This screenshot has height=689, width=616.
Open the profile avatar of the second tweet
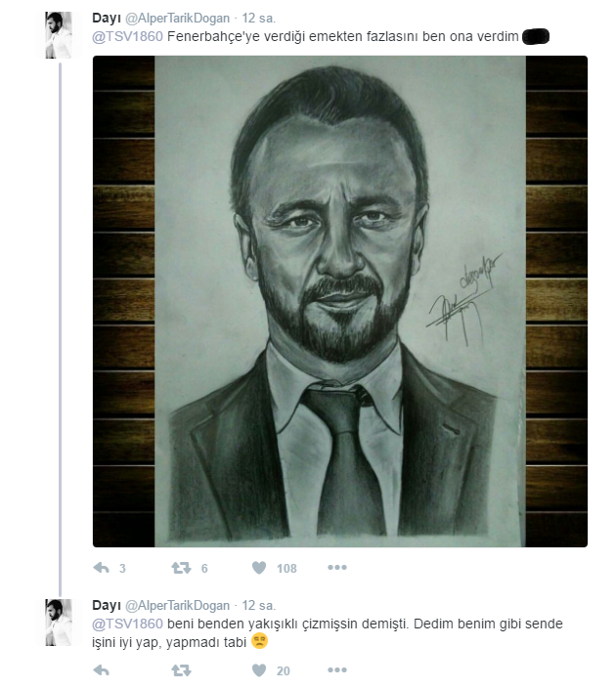[x=59, y=623]
